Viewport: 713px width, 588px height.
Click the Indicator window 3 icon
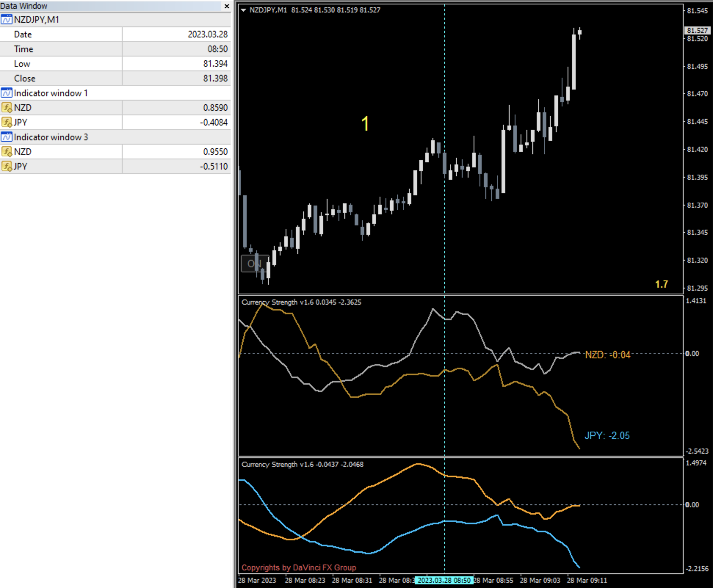coord(7,137)
